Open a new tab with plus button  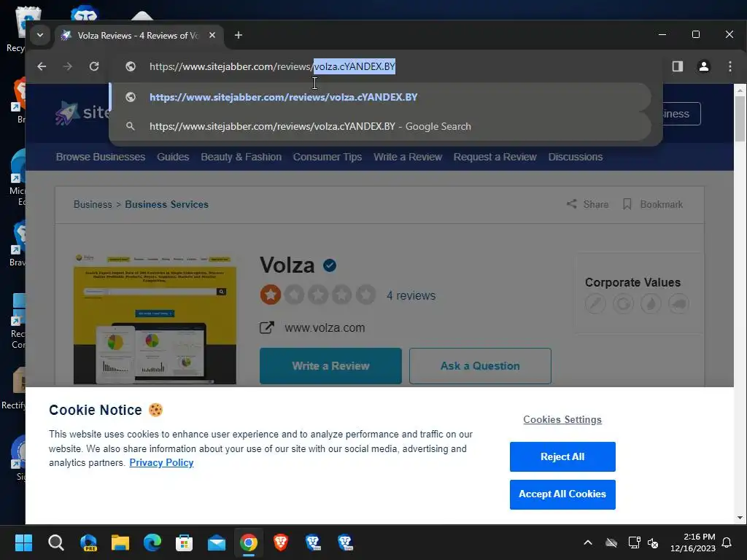[239, 35]
